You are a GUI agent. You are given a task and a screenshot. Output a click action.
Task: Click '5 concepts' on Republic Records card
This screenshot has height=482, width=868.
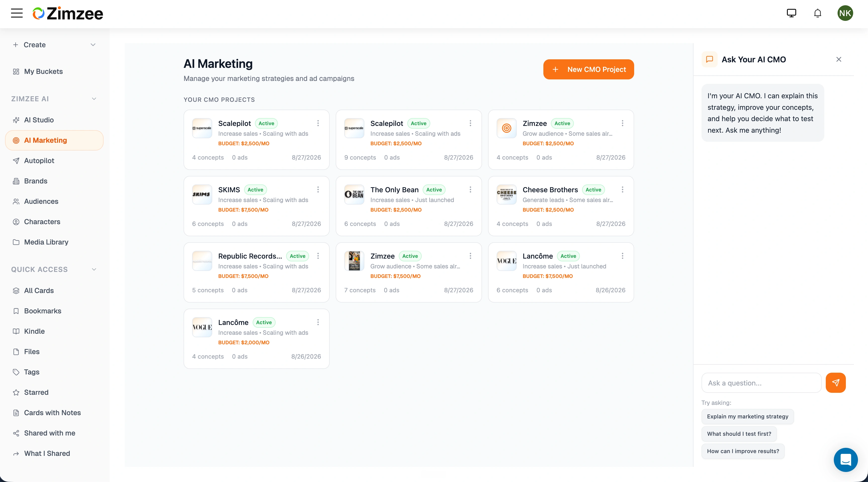(207, 290)
